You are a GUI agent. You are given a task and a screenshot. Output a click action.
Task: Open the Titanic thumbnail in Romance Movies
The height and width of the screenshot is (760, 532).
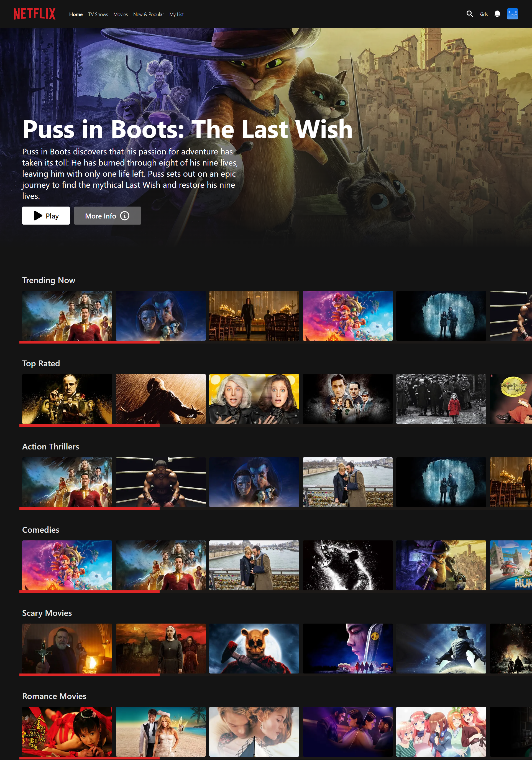[x=254, y=731]
